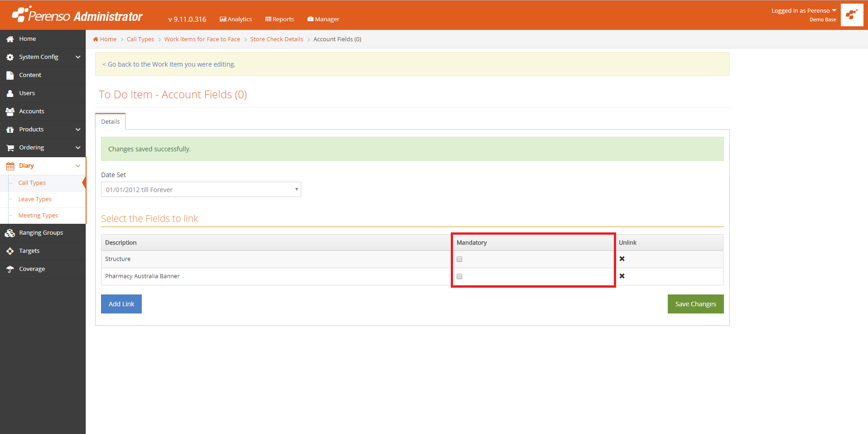The image size is (868, 434).
Task: Click the Structure description cell
Action: 276,259
